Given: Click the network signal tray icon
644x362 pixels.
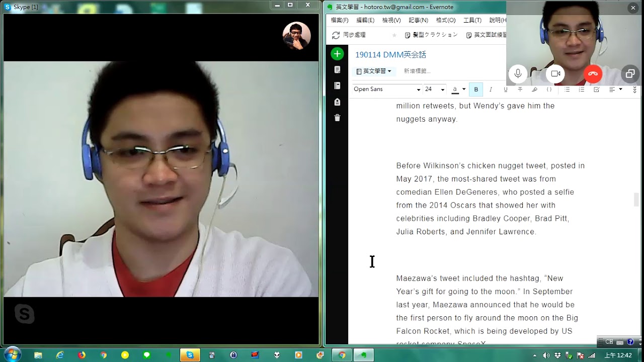Looking at the screenshot, I should [x=592, y=355].
